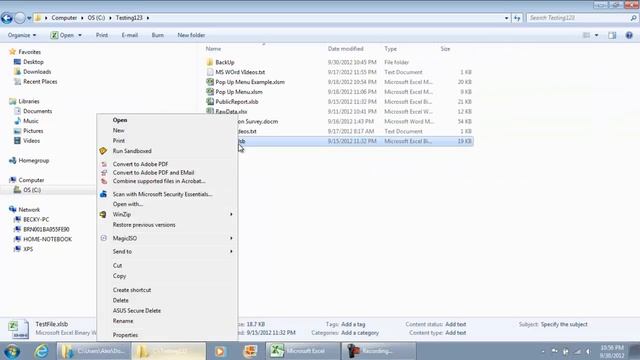
Task: Click Burn in the toolbar
Action: point(158,35)
